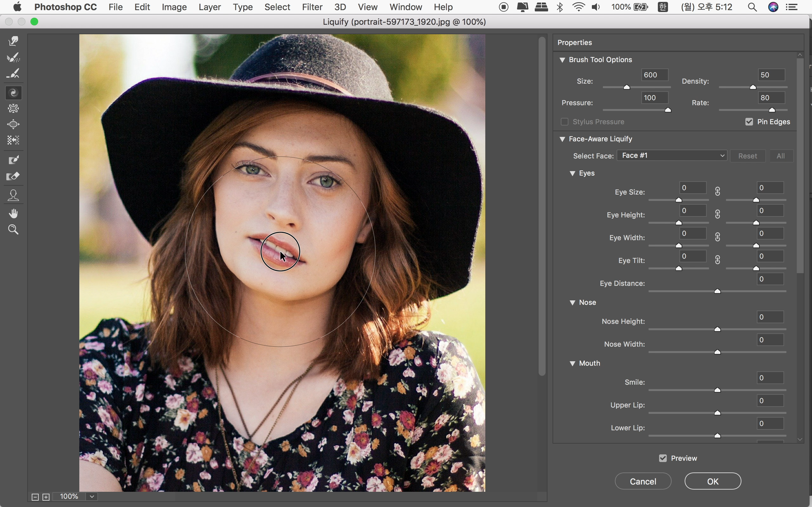The image size is (812, 507).
Task: Select the Smooth tool
Action: point(13,74)
